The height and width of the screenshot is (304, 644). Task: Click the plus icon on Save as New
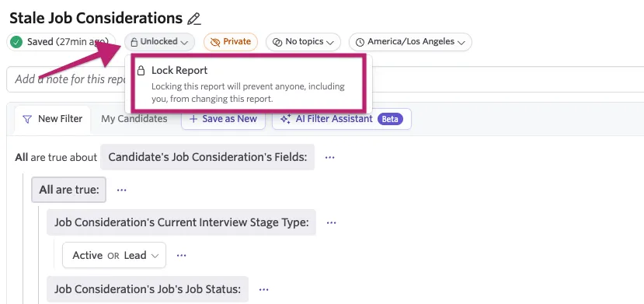click(193, 120)
